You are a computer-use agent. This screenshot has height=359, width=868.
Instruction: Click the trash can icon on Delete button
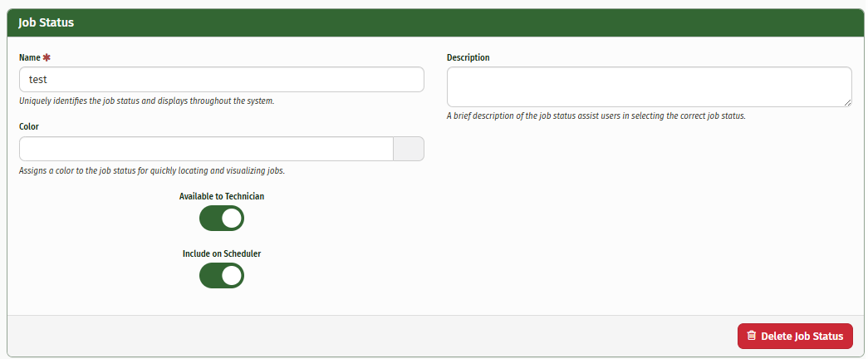[751, 336]
